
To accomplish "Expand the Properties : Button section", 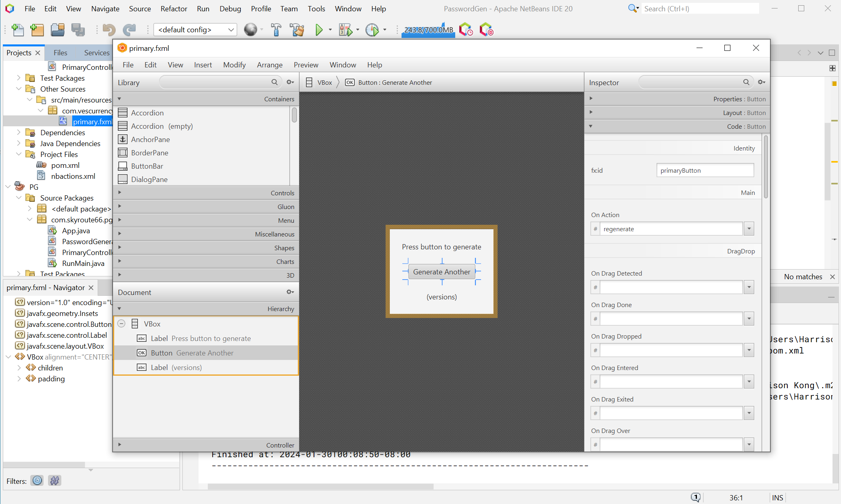I will [x=591, y=99].
